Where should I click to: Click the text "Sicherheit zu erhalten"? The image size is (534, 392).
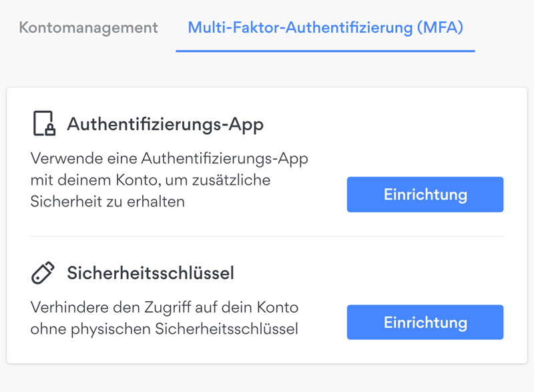pyautogui.click(x=107, y=202)
